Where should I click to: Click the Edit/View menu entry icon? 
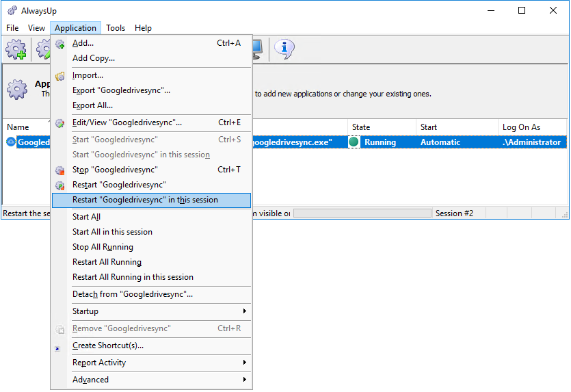59,123
